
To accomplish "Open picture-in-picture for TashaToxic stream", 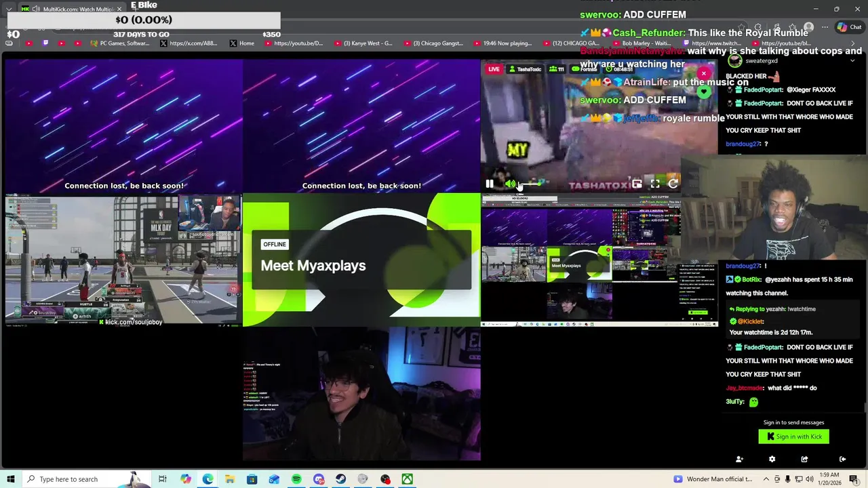I will point(637,184).
